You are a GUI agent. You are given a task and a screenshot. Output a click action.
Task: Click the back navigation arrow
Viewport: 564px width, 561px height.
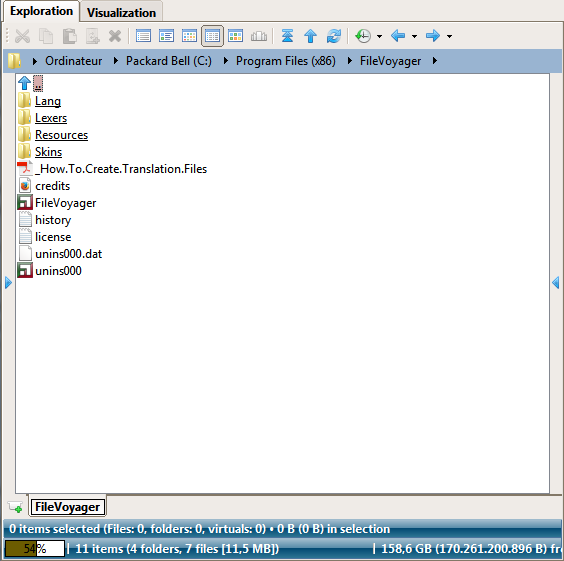398,36
